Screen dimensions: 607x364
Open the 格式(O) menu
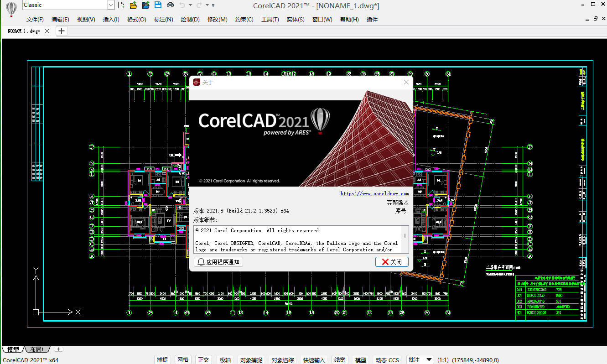tap(136, 20)
